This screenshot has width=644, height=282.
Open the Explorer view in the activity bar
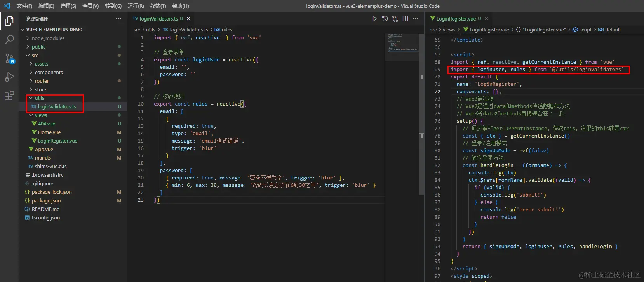(x=9, y=21)
